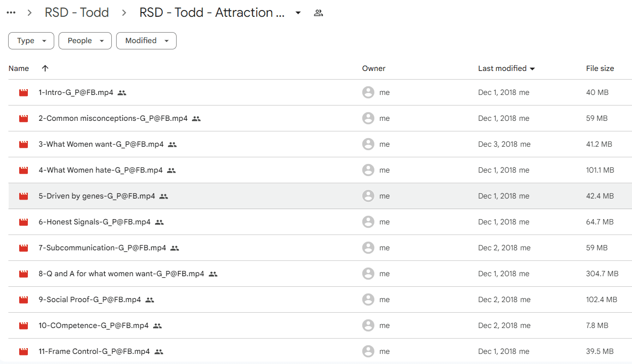Click the shared-folder people icon in the breadcrumb
Screen dimensions: 632x364
pyautogui.click(x=318, y=13)
